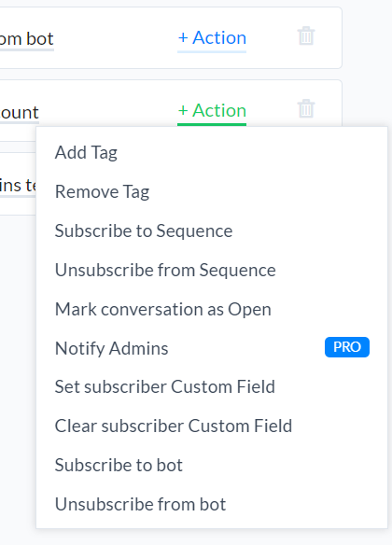Click the 'om bot' underlined text

[27, 38]
